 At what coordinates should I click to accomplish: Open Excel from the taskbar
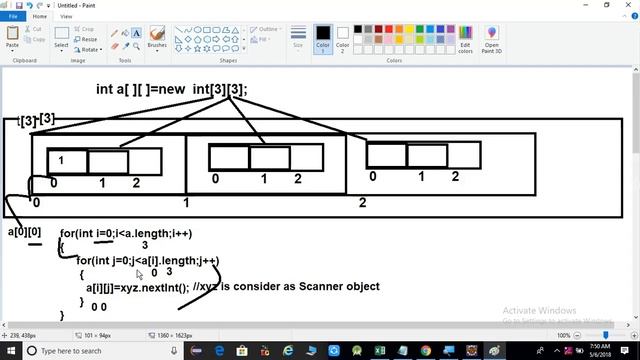380,351
